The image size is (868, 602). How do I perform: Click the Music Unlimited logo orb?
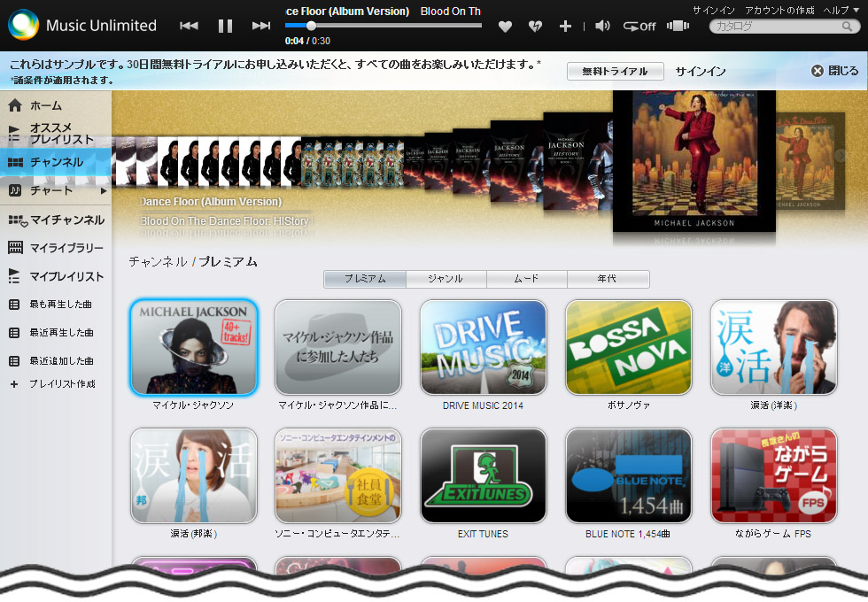pos(23,25)
